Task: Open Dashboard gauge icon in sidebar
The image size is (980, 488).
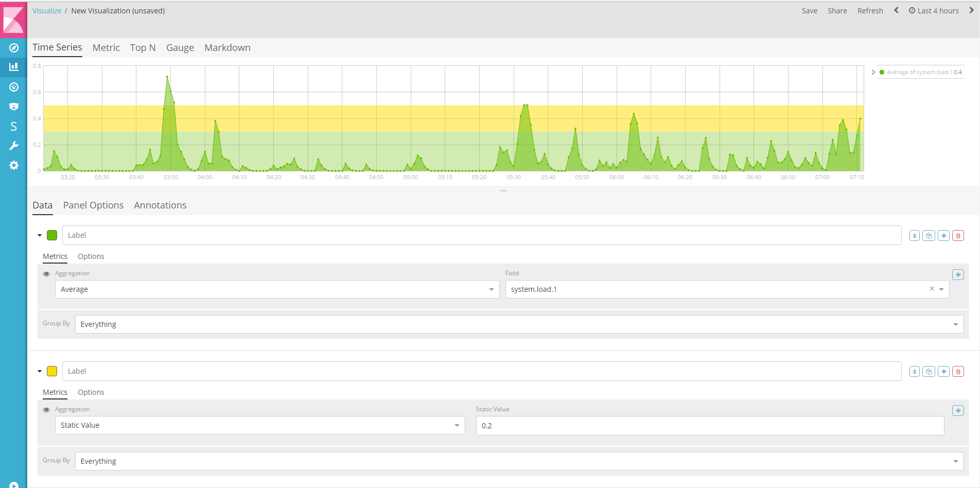Action: [14, 87]
